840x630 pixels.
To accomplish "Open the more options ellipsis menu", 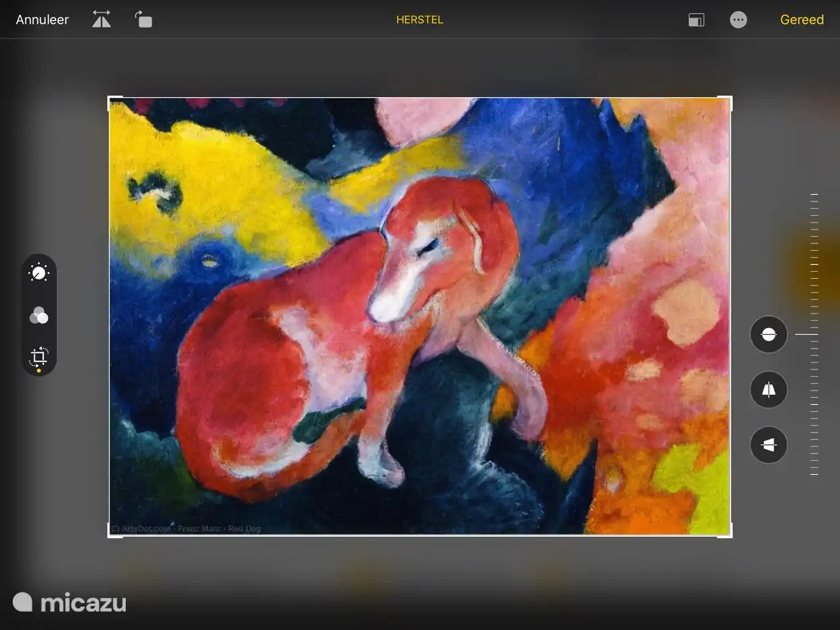I will [x=738, y=20].
